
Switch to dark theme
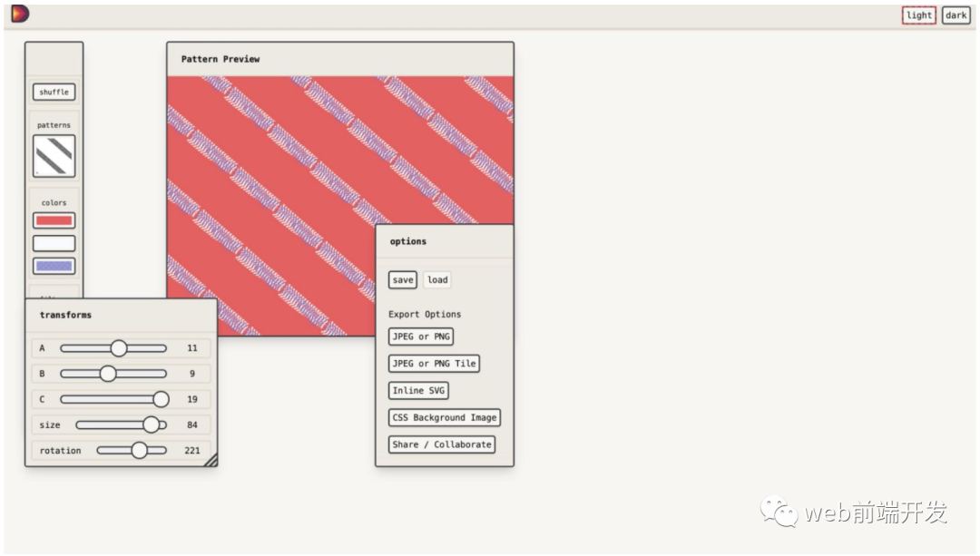(x=955, y=15)
